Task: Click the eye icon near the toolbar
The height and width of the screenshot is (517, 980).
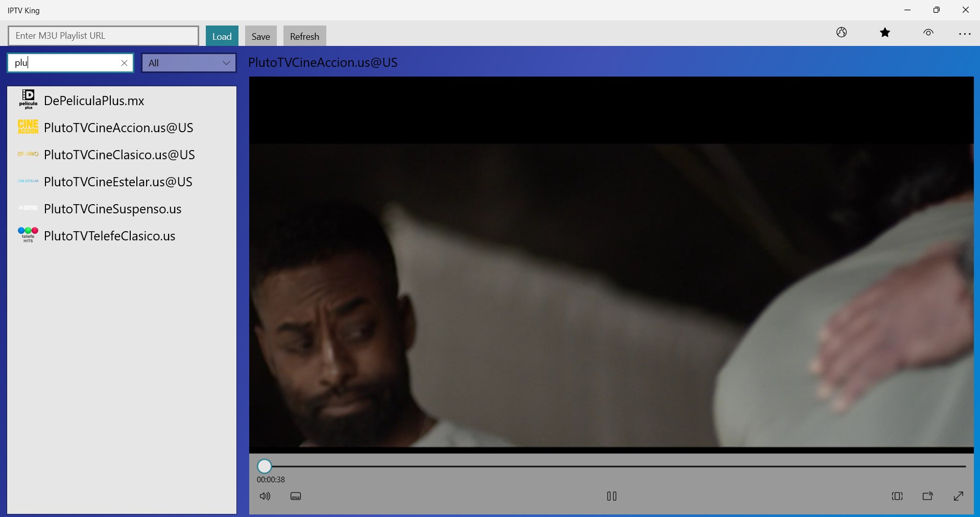Action: click(x=928, y=32)
